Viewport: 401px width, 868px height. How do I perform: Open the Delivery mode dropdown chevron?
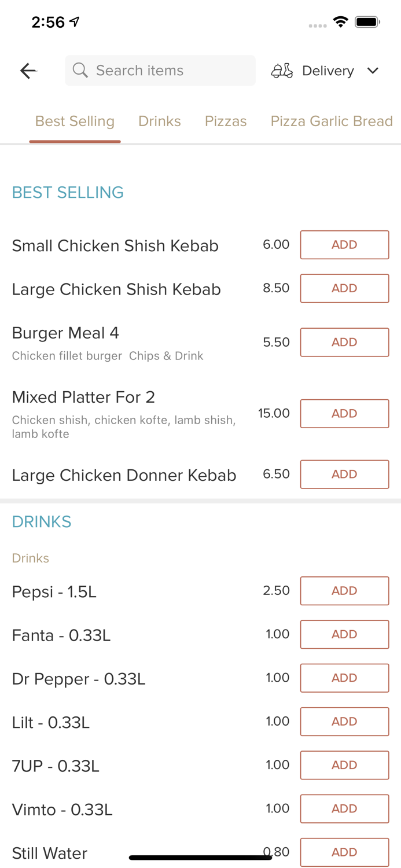[x=373, y=71]
